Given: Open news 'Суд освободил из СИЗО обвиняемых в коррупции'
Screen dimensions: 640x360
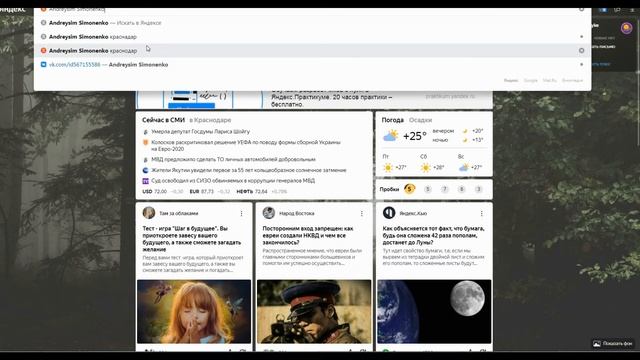Looking at the screenshot, I should [x=233, y=180].
